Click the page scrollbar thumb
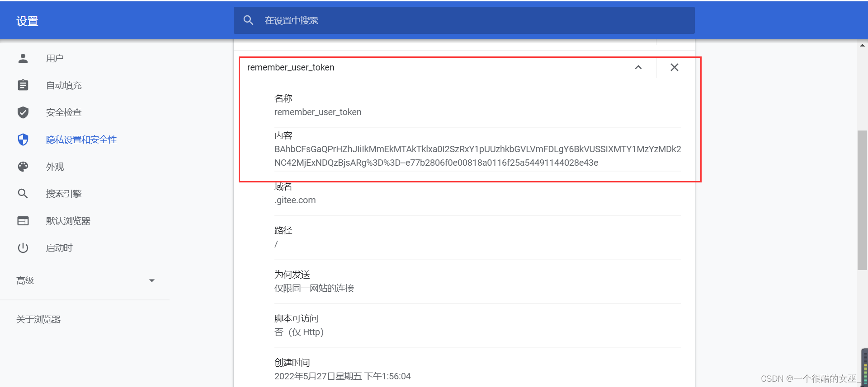The height and width of the screenshot is (387, 868). pos(862,200)
